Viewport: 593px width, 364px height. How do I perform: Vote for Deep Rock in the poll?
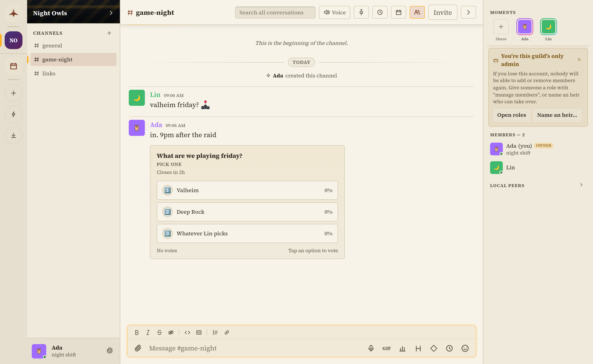click(247, 212)
